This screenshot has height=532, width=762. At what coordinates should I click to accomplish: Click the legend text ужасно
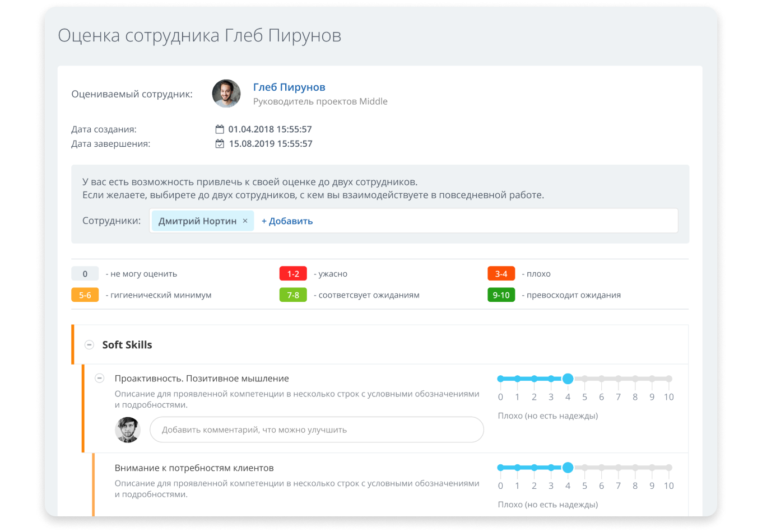[333, 274]
